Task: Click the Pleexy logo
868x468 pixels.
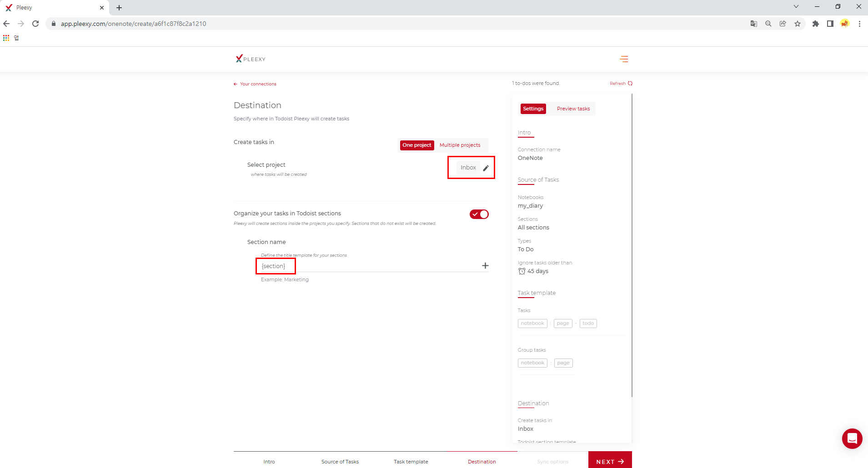Action: click(251, 59)
